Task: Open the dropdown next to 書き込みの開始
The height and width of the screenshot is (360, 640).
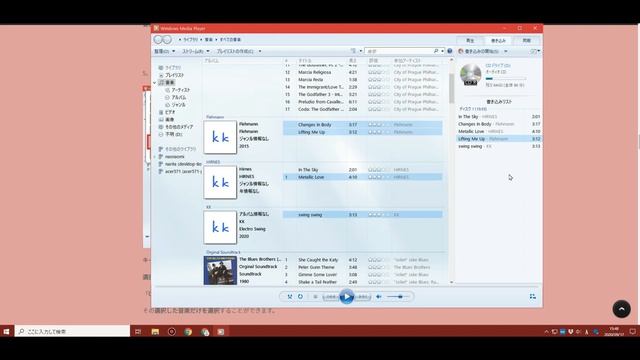Action: tap(506, 51)
